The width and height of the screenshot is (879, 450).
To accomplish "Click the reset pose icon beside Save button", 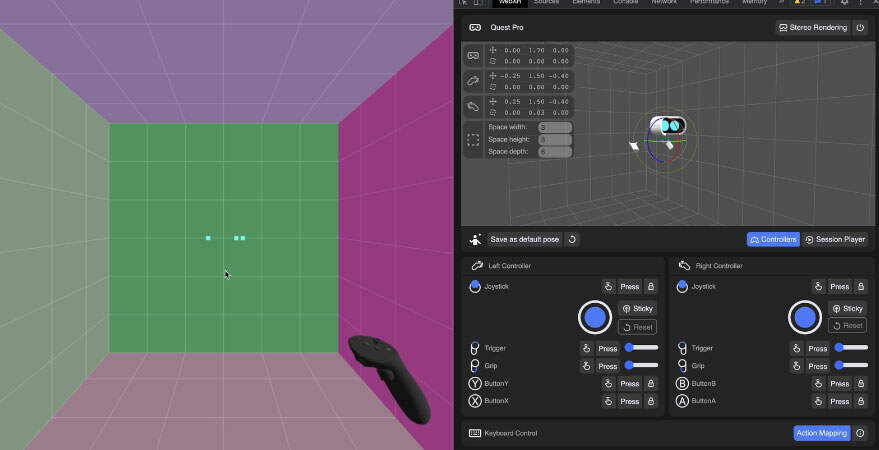I will tap(572, 240).
